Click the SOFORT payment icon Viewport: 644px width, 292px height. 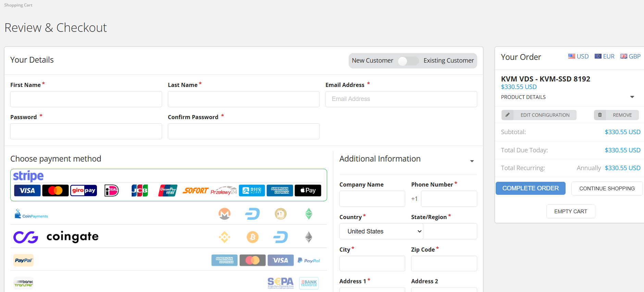(196, 190)
